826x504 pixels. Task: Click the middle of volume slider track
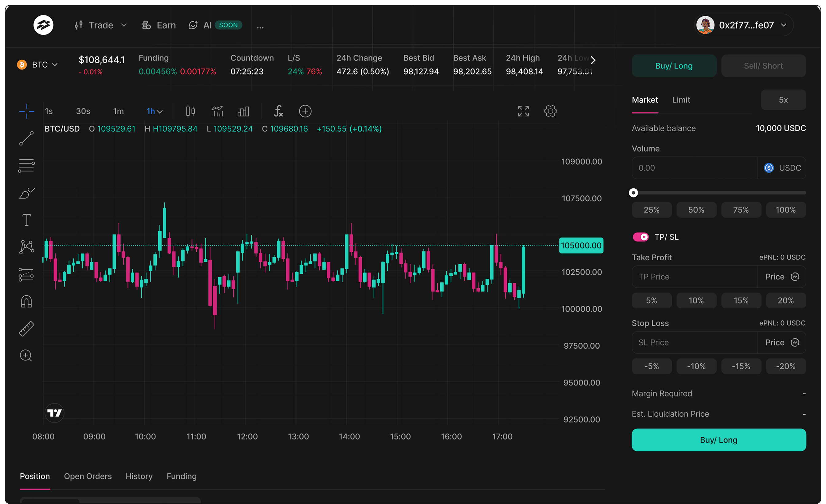click(719, 193)
